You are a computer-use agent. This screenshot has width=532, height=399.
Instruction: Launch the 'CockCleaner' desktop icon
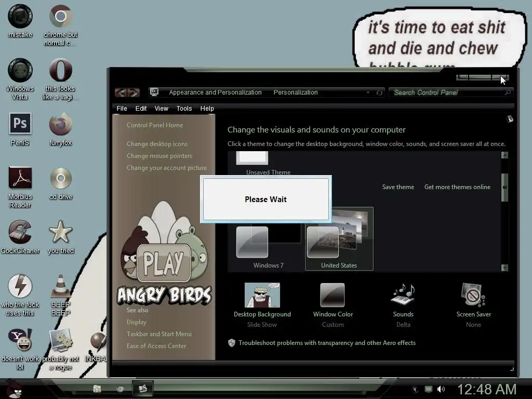click(x=20, y=237)
